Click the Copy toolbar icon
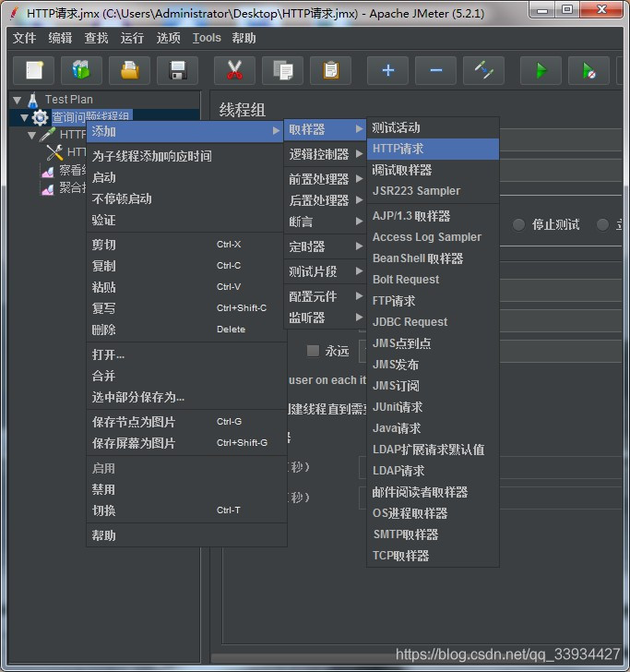This screenshot has width=630, height=672. click(282, 70)
